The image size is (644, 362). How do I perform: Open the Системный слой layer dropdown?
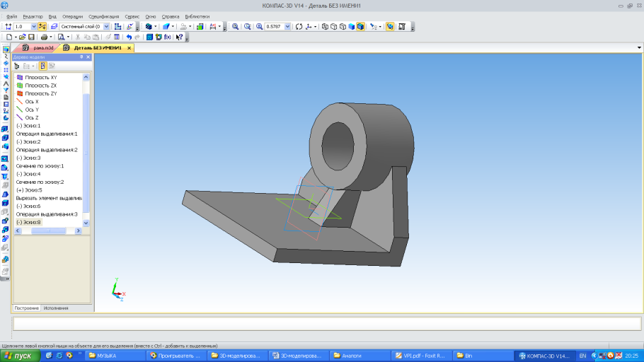click(x=107, y=26)
